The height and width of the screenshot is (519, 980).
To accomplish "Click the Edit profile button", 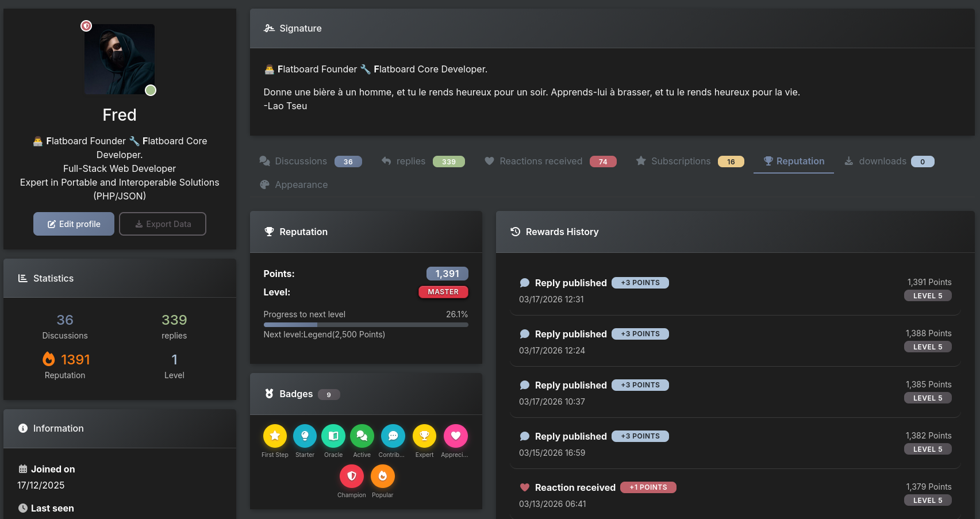I will [74, 224].
